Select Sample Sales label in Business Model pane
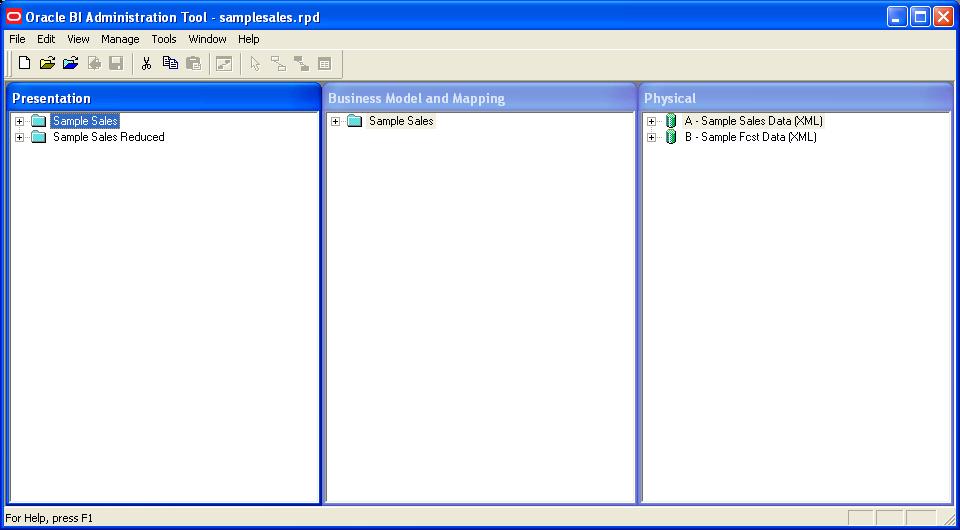The width and height of the screenshot is (960, 530). point(401,121)
